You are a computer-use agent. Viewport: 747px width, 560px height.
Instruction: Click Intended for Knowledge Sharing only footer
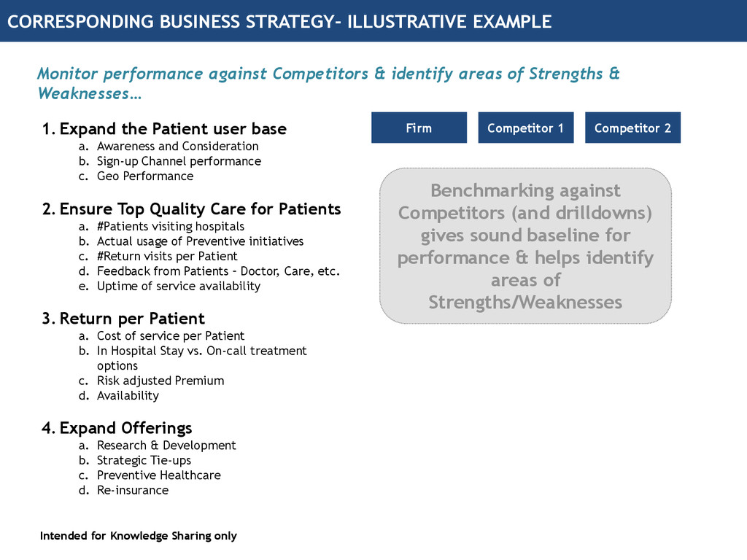coord(139,536)
